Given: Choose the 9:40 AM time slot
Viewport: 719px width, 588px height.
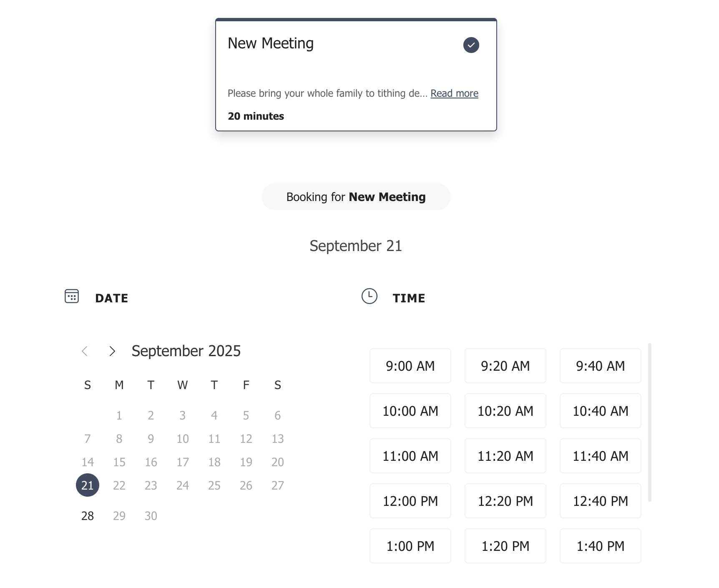Looking at the screenshot, I should pyautogui.click(x=601, y=366).
